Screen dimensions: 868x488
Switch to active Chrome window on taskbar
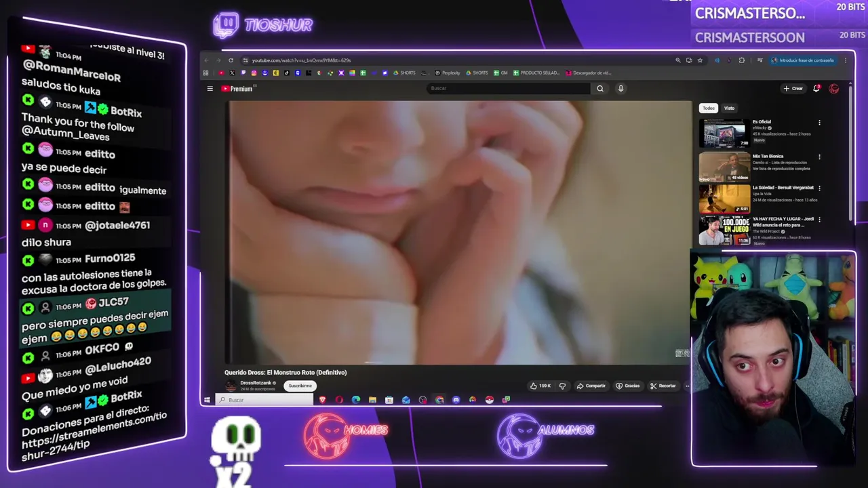(439, 400)
